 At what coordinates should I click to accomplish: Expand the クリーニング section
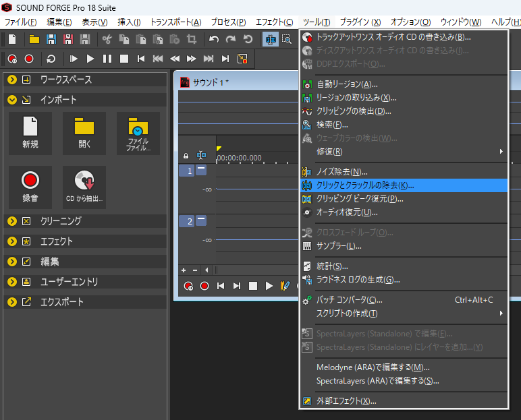click(12, 221)
